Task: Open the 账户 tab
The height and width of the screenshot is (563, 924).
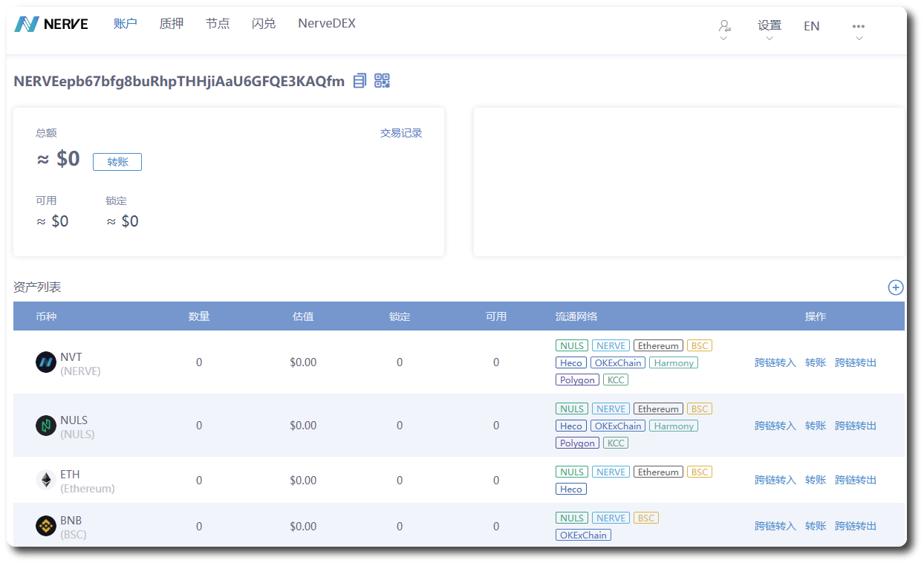Action: (x=126, y=24)
